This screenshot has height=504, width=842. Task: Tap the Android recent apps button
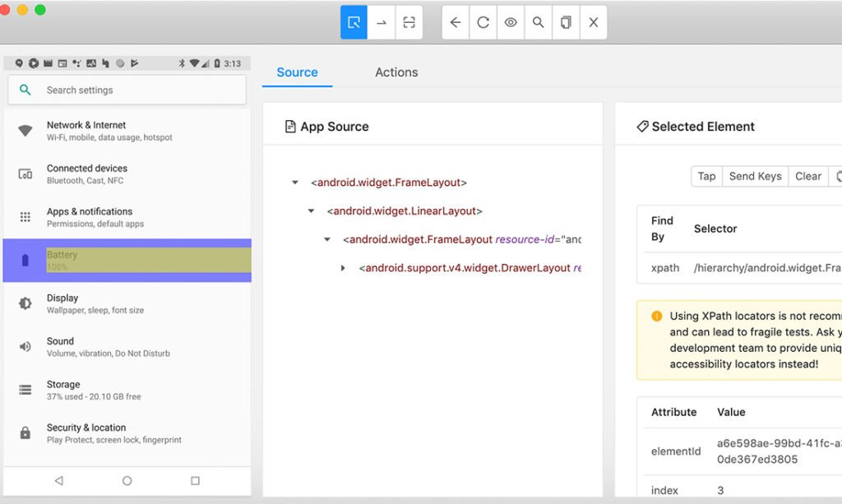click(195, 480)
